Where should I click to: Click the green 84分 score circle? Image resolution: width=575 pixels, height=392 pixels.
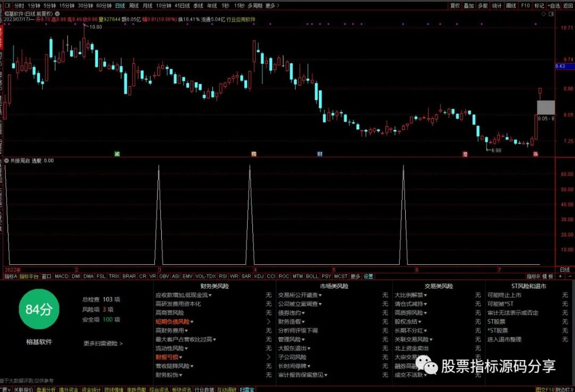point(39,309)
